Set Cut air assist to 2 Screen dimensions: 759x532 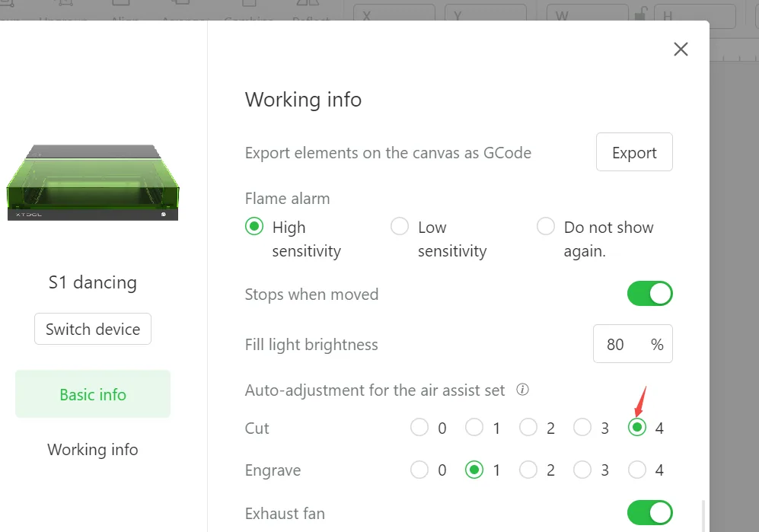point(528,428)
